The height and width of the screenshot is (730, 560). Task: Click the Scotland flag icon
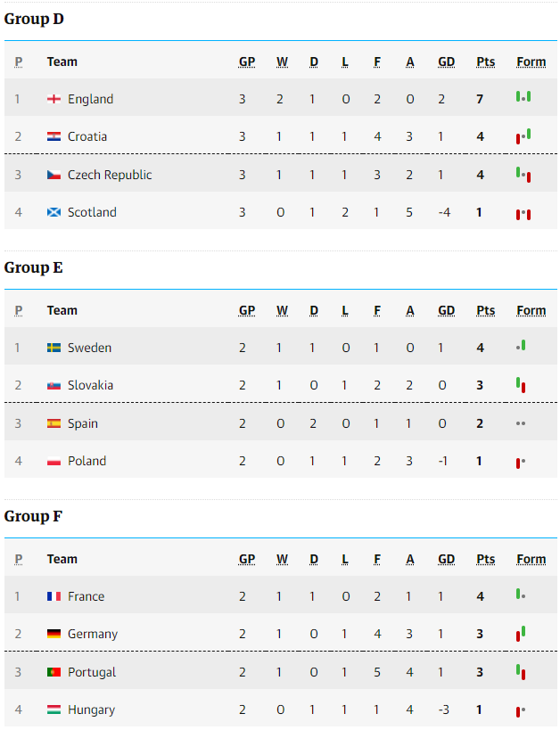tap(54, 212)
